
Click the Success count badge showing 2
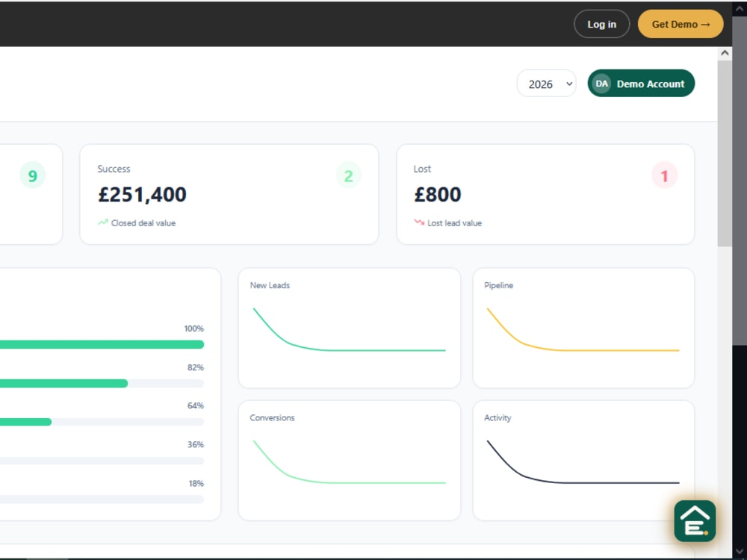348,175
